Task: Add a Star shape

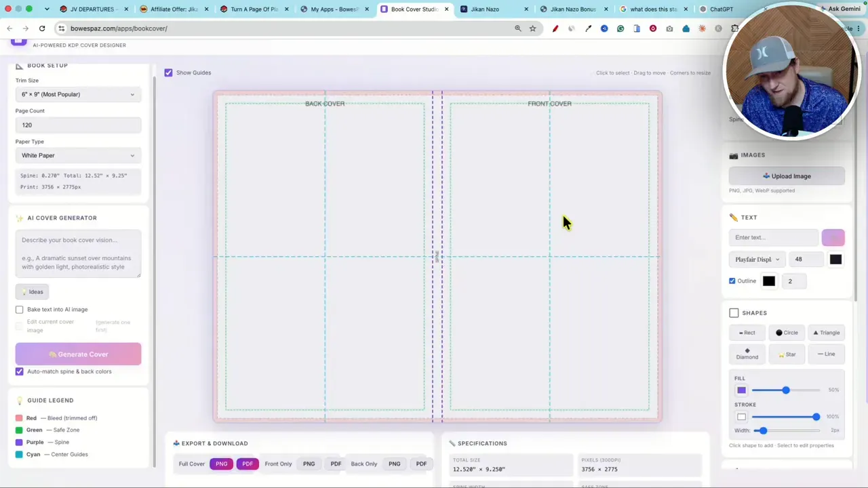Action: 787,354
